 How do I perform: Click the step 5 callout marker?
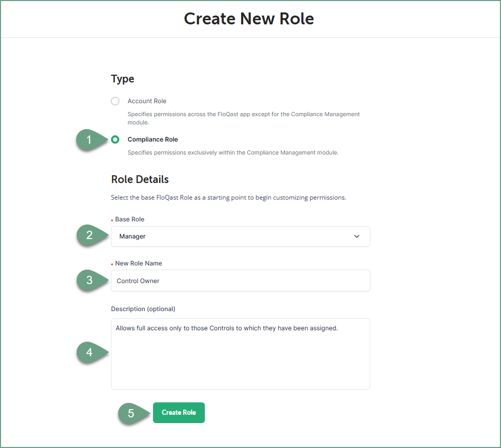coord(132,413)
